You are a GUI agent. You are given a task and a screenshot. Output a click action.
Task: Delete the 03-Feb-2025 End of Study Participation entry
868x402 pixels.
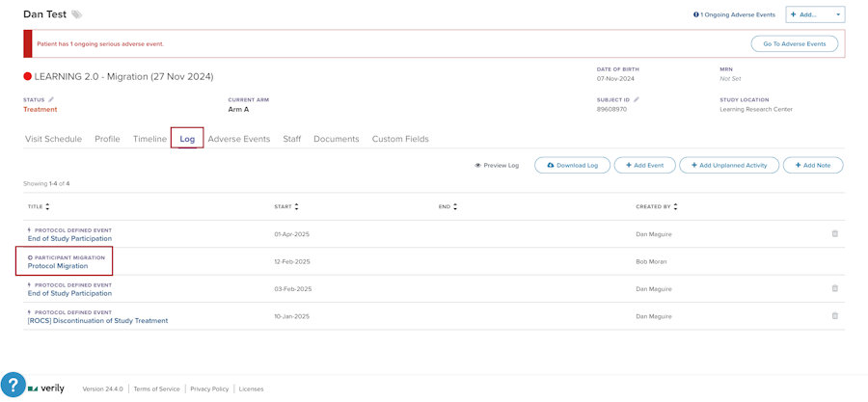pyautogui.click(x=835, y=288)
